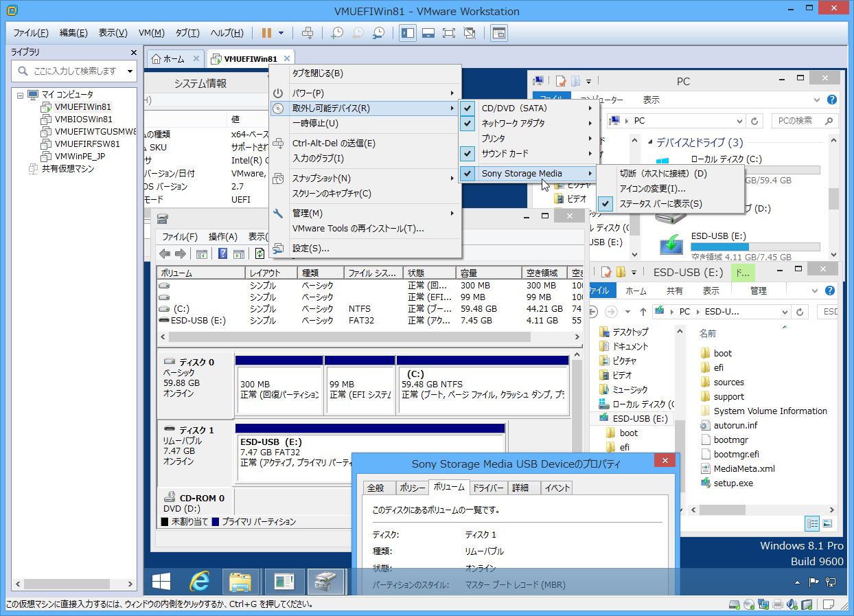Click VMware Tools の再インストール(T)... entry
This screenshot has width=854, height=616.
point(365,228)
